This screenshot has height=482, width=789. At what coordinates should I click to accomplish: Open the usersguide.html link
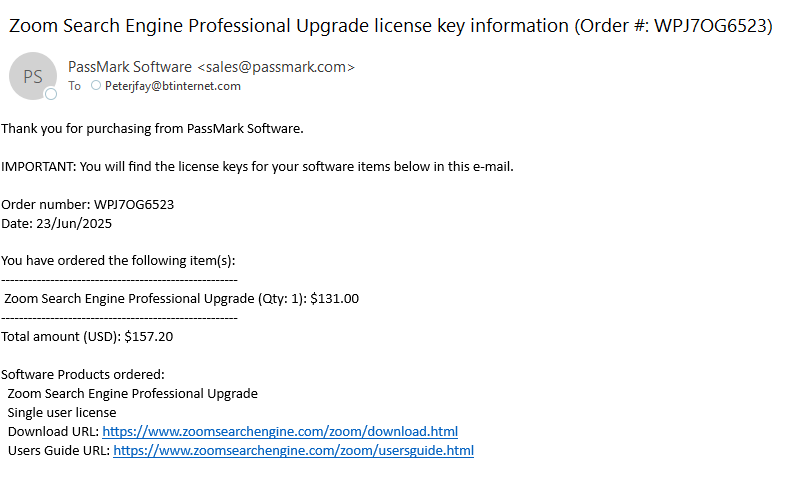click(293, 451)
